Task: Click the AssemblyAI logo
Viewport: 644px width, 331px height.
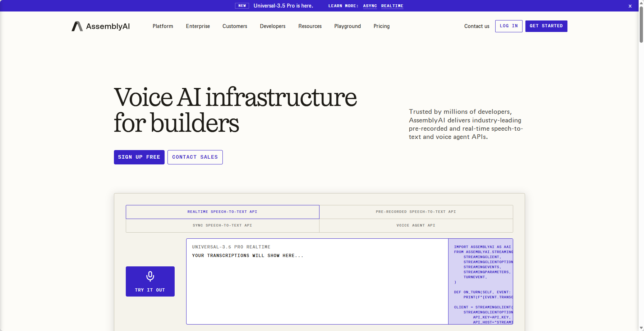Action: pyautogui.click(x=101, y=26)
